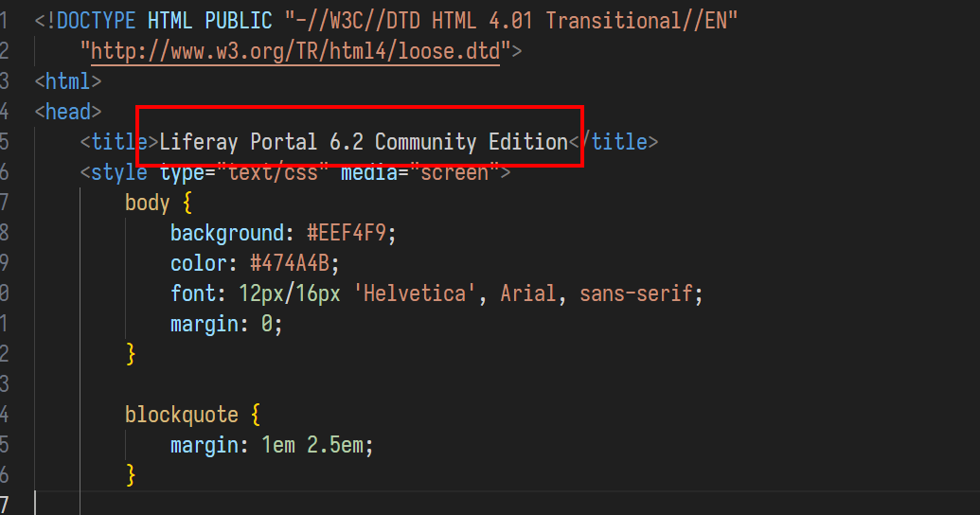Click the media attribute value "screen"
This screenshot has height=515, width=980.
(454, 172)
